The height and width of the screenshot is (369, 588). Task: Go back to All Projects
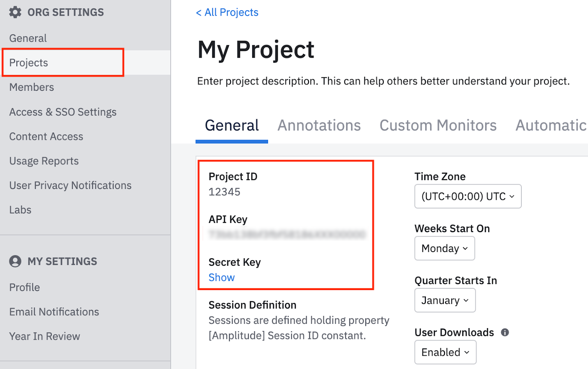[x=227, y=12]
